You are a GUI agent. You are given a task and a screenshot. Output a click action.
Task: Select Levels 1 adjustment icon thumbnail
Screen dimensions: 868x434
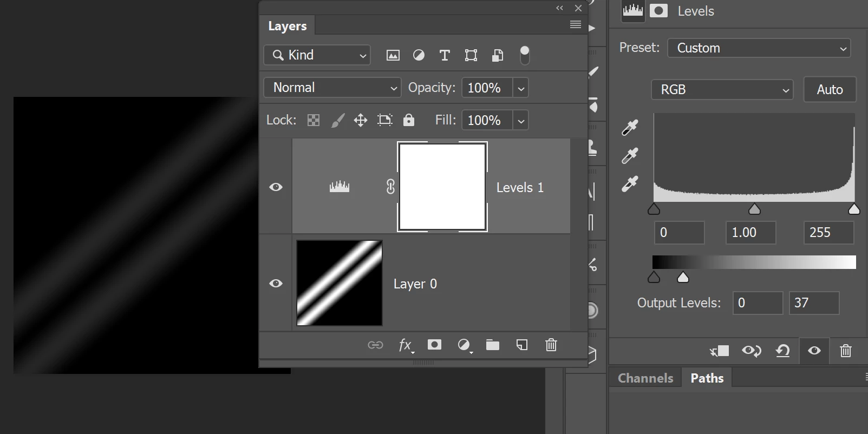(340, 187)
